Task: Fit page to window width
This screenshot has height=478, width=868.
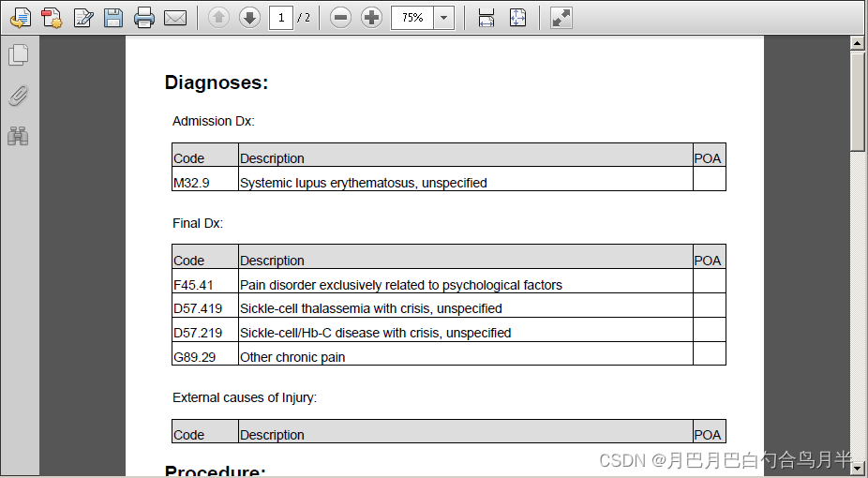Action: point(486,18)
